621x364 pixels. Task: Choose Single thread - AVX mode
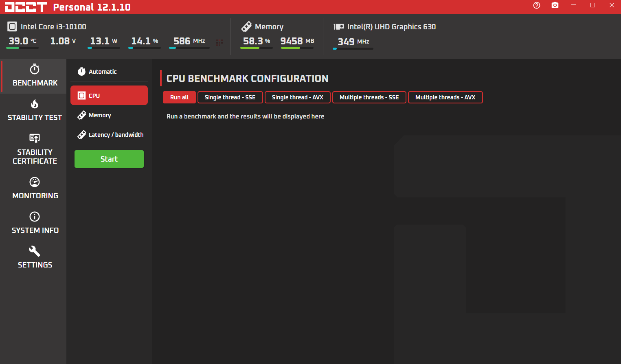[297, 97]
